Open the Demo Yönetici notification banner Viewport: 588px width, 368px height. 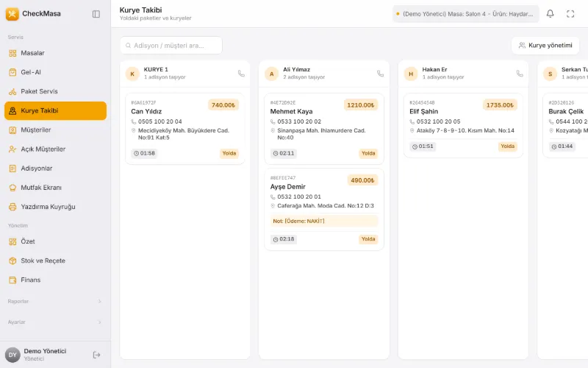[465, 14]
